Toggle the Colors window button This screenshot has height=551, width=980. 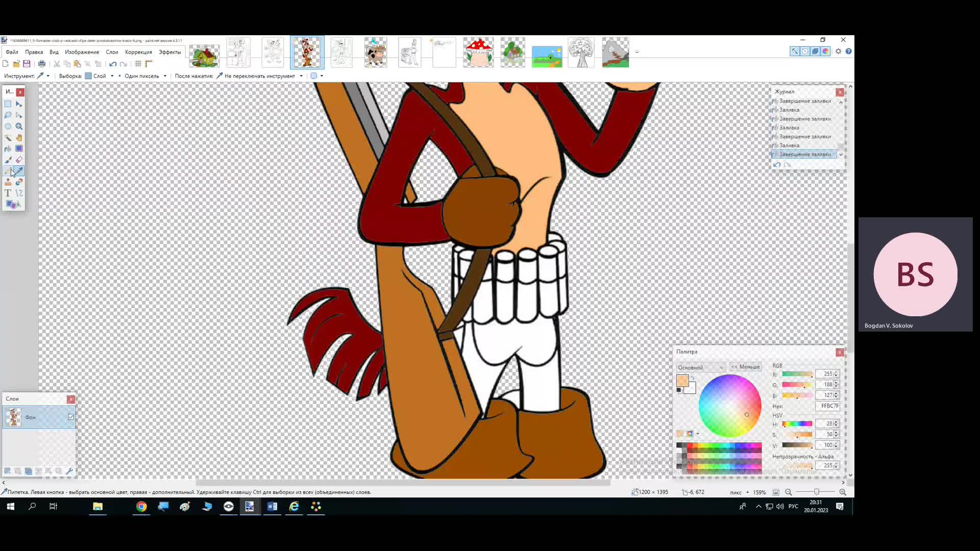point(825,51)
